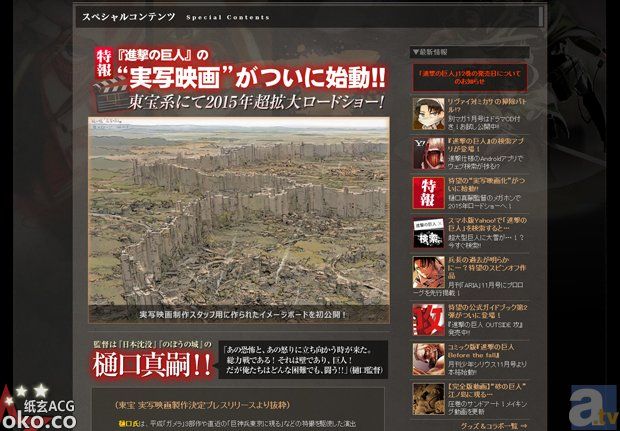The height and width of the screenshot is (431, 620).
Task: Open the グッズ&コラボ一覧 arrow link
Action: 494,426
